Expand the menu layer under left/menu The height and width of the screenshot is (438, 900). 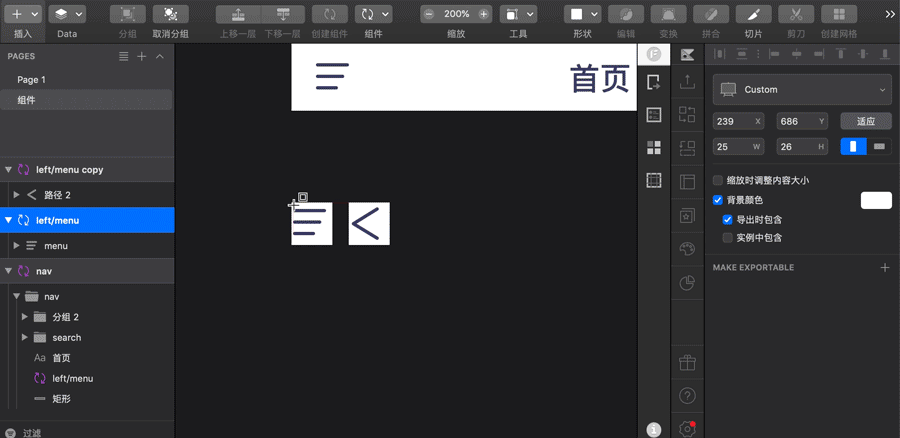coord(15,246)
